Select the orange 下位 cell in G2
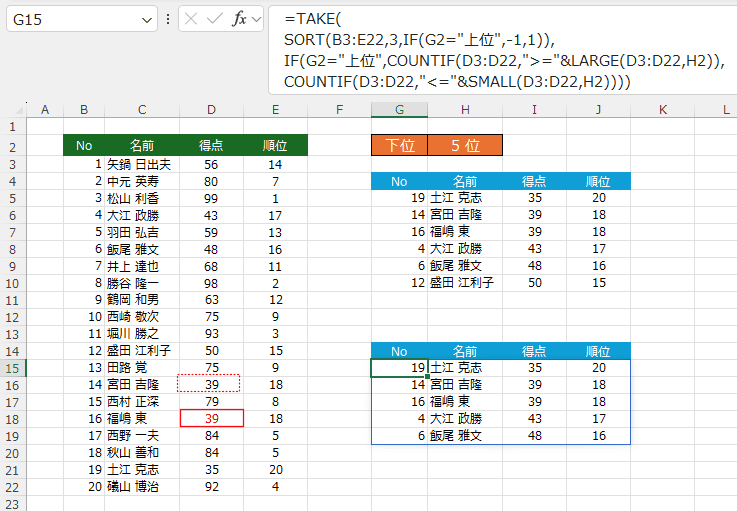 399,145
